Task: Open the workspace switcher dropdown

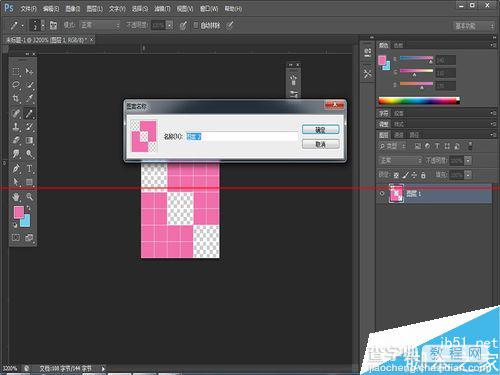Action: tap(473, 26)
